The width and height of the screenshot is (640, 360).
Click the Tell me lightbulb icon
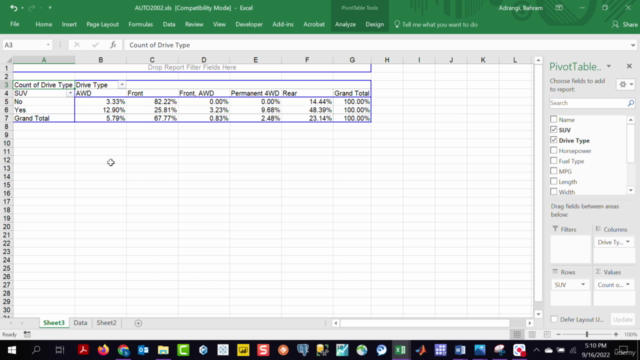397,24
